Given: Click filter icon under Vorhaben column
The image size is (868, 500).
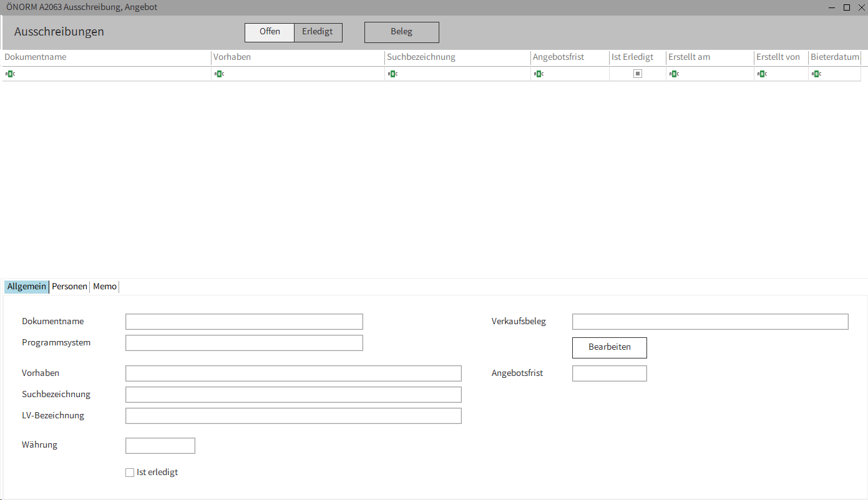Looking at the screenshot, I should tap(218, 74).
